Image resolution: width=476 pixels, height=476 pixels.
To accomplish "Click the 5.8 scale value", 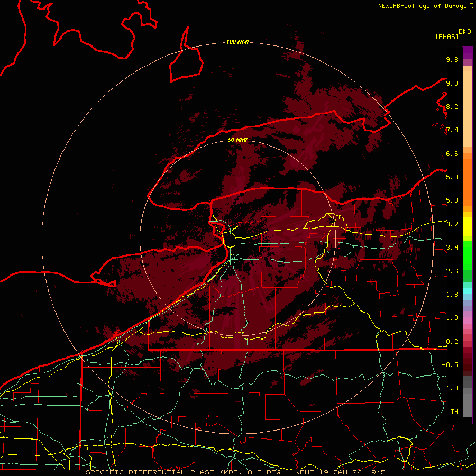I will (x=452, y=177).
